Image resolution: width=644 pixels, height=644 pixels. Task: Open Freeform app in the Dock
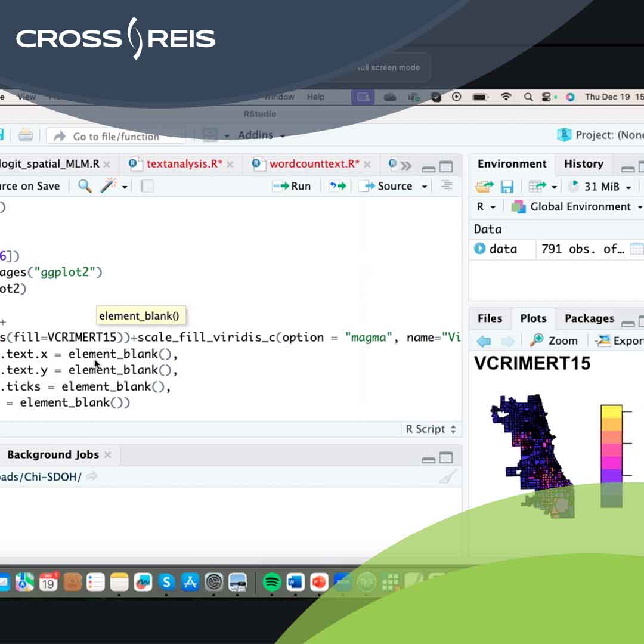pyautogui.click(x=143, y=582)
